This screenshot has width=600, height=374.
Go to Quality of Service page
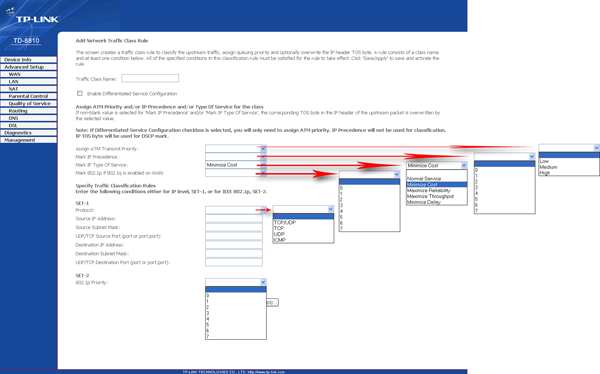coord(28,103)
